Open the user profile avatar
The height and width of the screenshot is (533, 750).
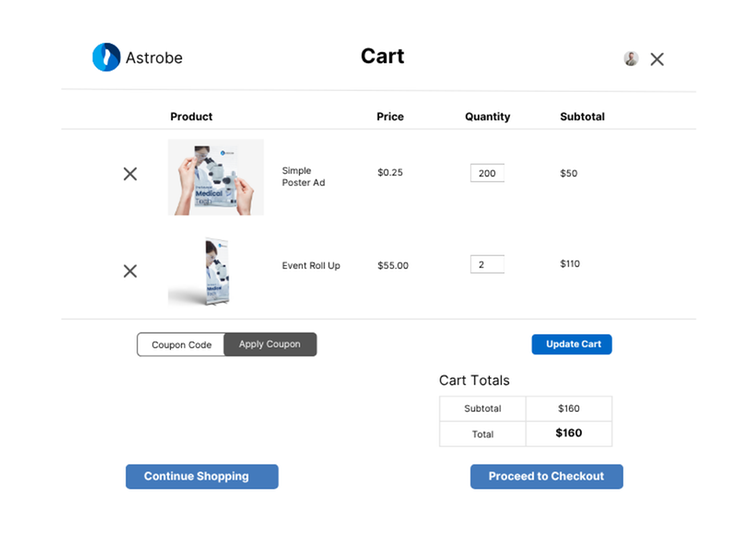point(631,58)
